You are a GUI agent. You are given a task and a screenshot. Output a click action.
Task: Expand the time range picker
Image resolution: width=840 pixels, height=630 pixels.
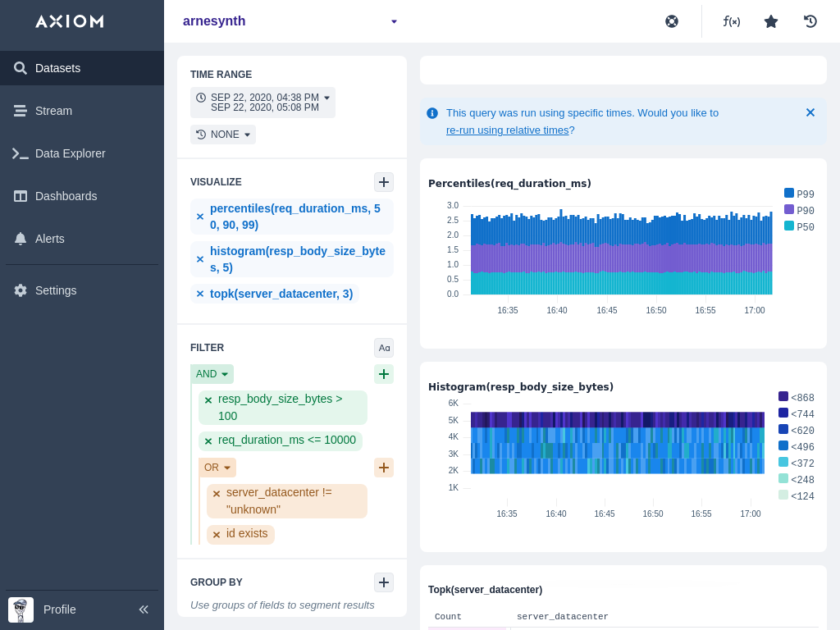click(x=262, y=103)
